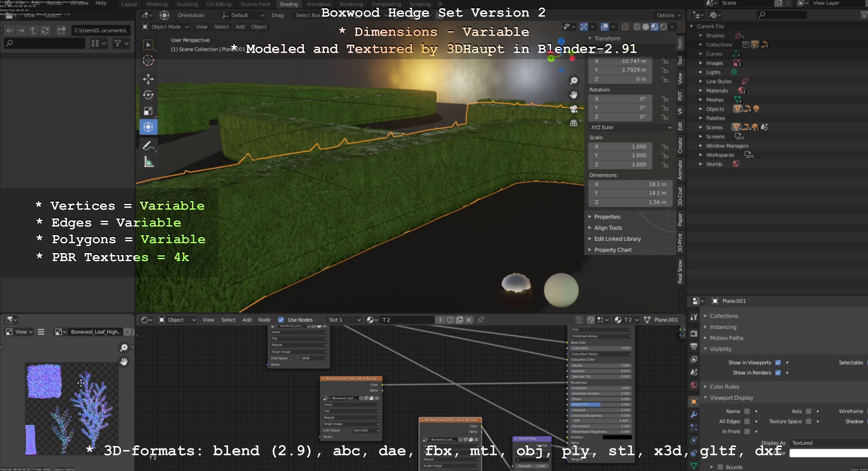Open Slot 1 material slot dropdown
Viewport: 868px width, 471px height.
tap(344, 320)
